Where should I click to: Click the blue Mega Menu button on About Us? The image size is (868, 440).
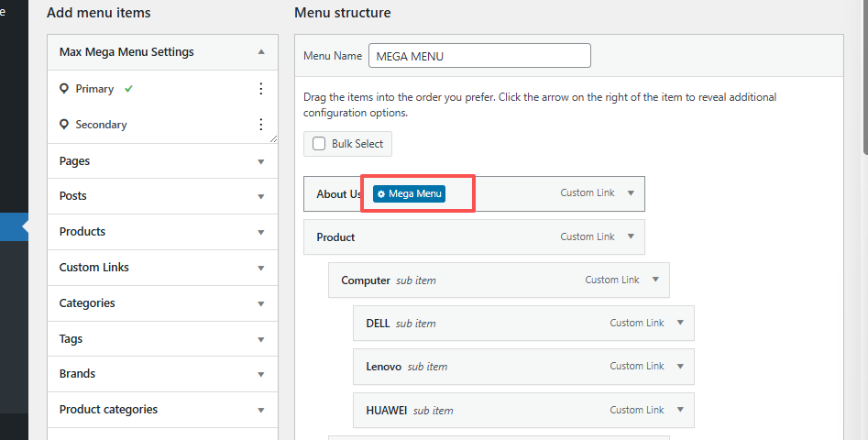coord(409,193)
